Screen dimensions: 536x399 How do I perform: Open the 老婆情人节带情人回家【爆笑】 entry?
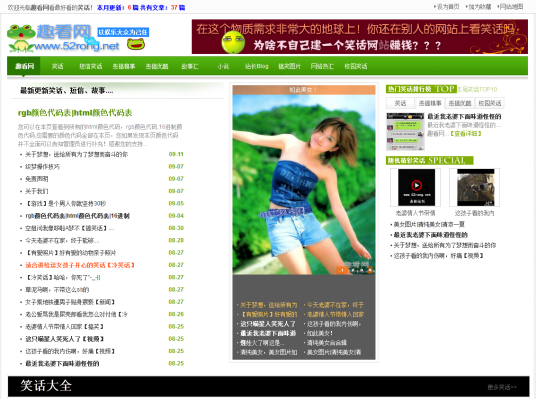(64, 327)
